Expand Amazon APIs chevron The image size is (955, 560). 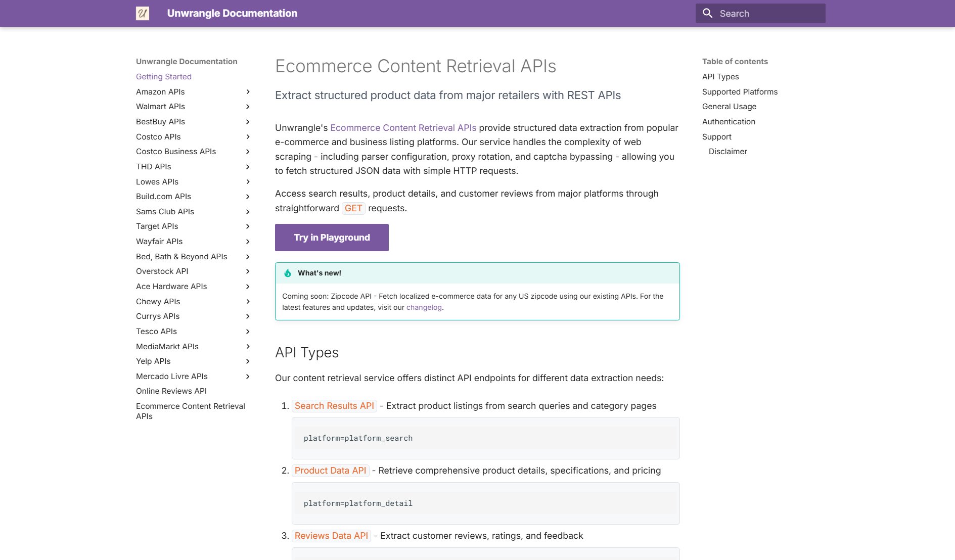click(248, 91)
